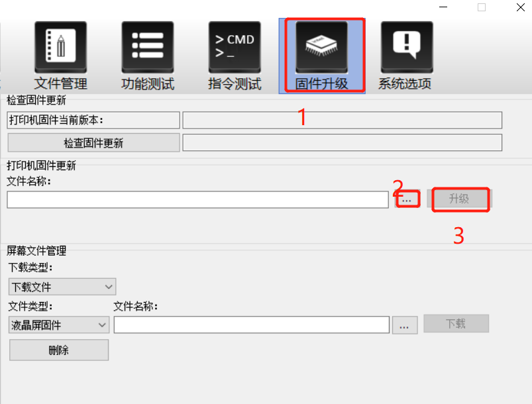Open the 指令测试 CMD icon

pyautogui.click(x=235, y=47)
